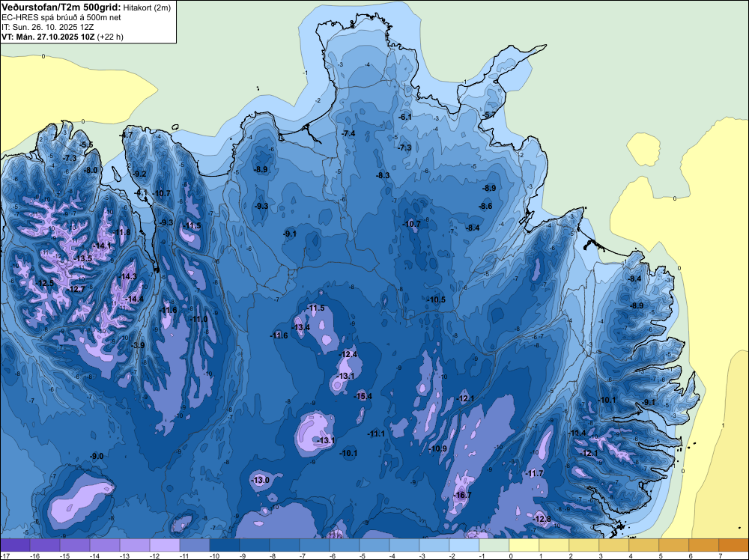Screen dimensions: 749x560
Task: Click the -9.2 temperature label
Action: (139, 174)
